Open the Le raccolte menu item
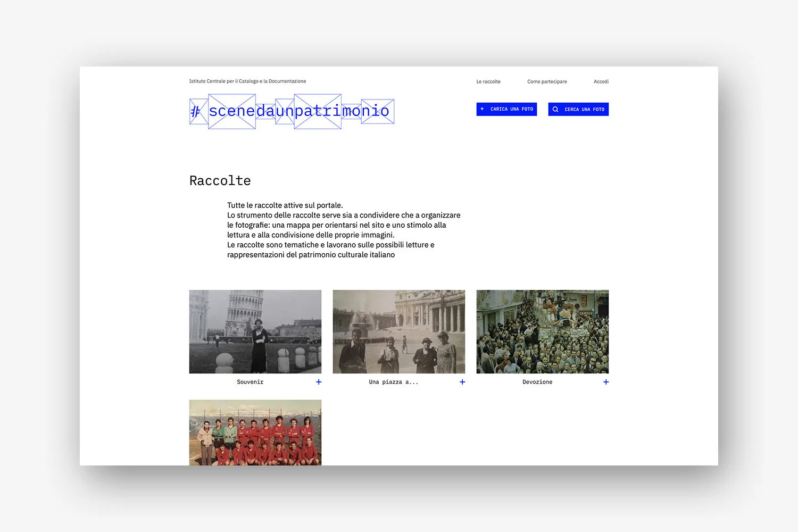Image resolution: width=798 pixels, height=532 pixels. [488, 81]
